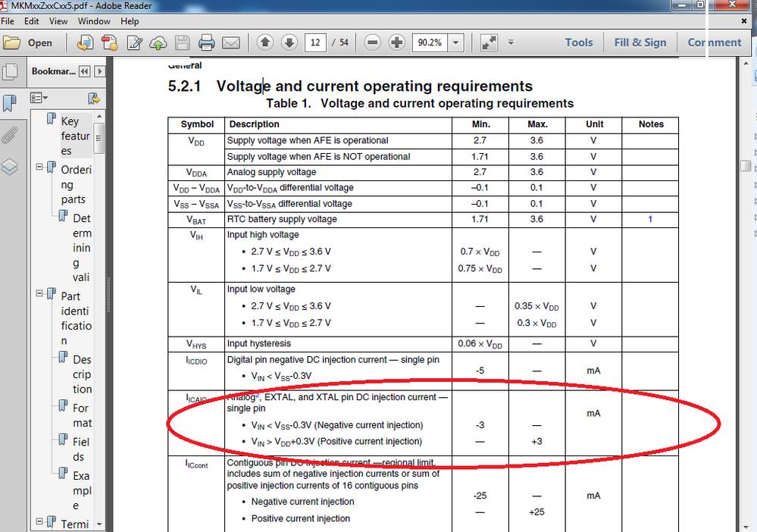Screen dimensions: 757x532
Task: Open the Window menu
Action: point(94,21)
